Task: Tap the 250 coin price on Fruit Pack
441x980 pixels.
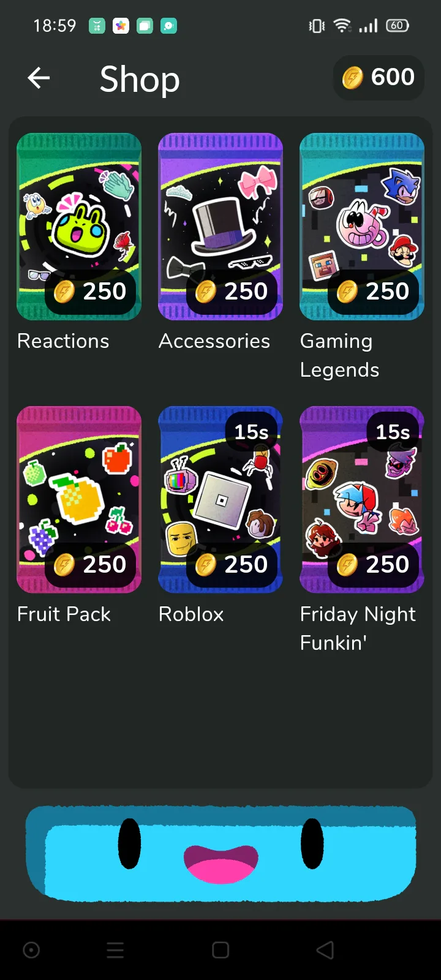Action: 90,565
